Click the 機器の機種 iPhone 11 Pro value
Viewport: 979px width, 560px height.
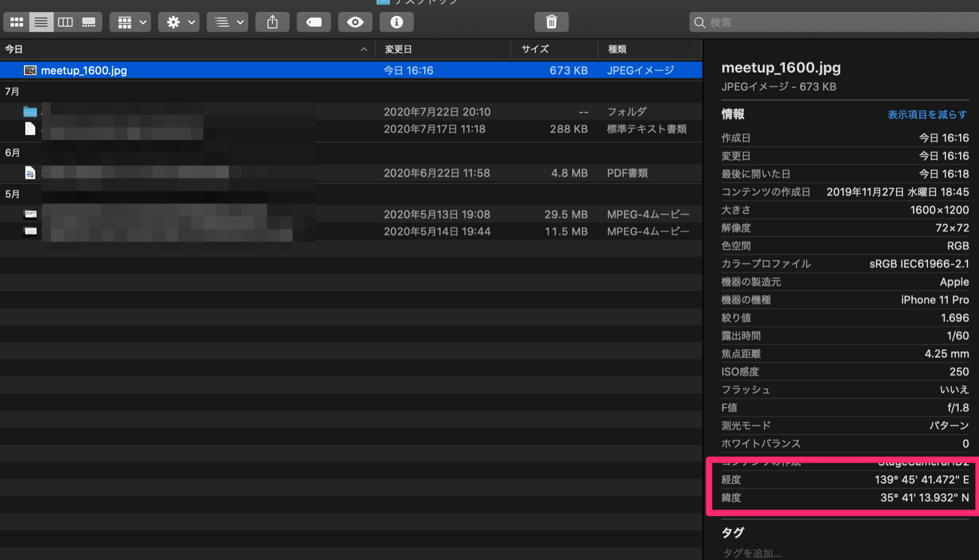pyautogui.click(x=935, y=300)
